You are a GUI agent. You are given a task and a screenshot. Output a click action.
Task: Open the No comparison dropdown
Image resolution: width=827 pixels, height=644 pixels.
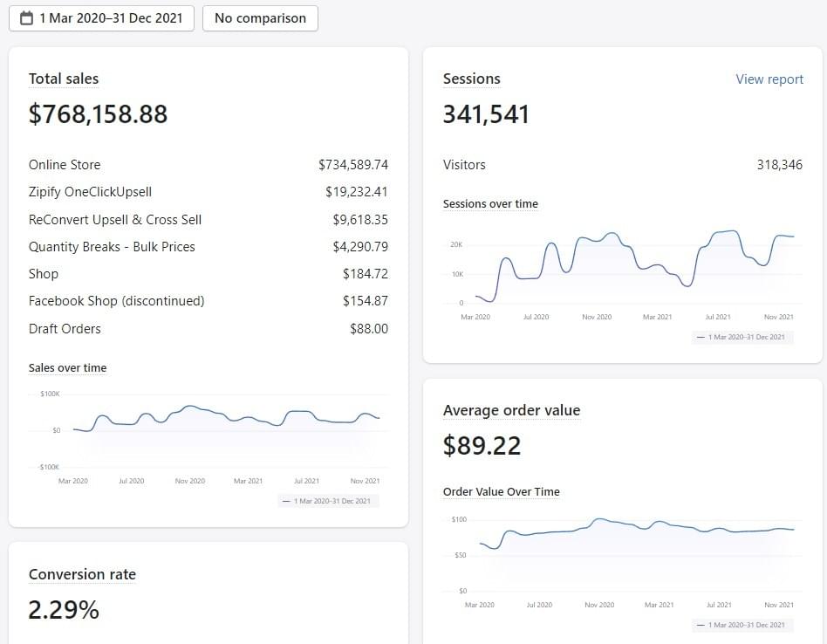coord(260,18)
